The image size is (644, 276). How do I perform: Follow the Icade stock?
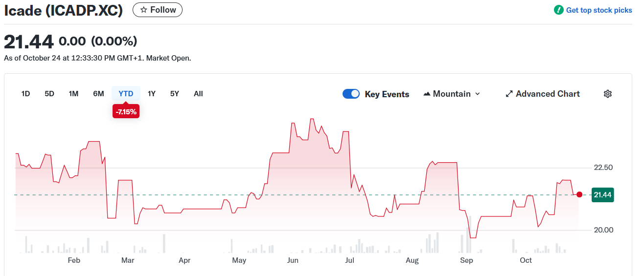(158, 10)
